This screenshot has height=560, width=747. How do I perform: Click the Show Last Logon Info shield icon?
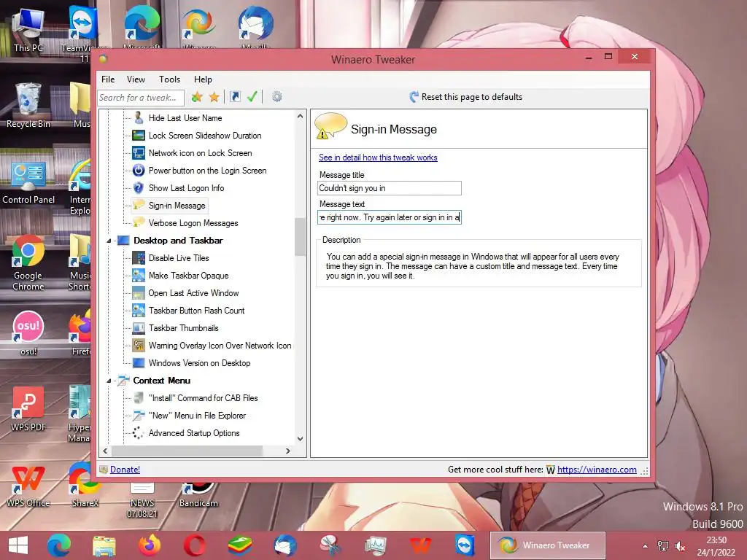(x=139, y=188)
